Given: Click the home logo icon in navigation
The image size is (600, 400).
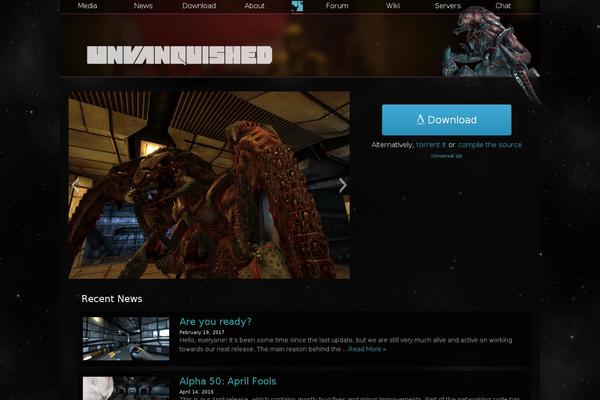Looking at the screenshot, I should [297, 6].
